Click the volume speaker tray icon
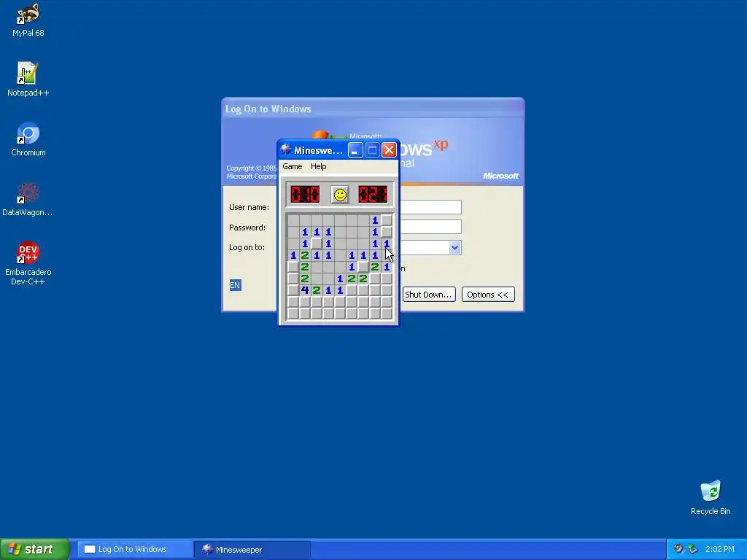The width and height of the screenshot is (747, 560). coord(678,549)
